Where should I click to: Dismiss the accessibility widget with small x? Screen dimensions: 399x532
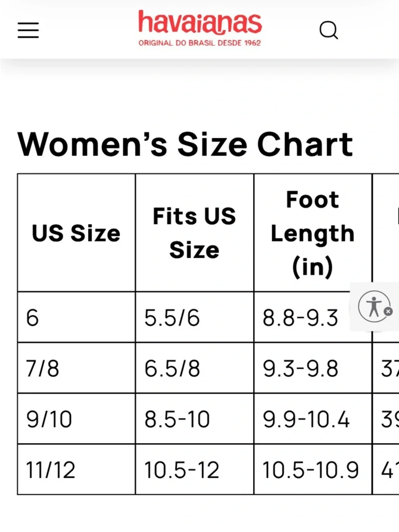click(x=388, y=311)
